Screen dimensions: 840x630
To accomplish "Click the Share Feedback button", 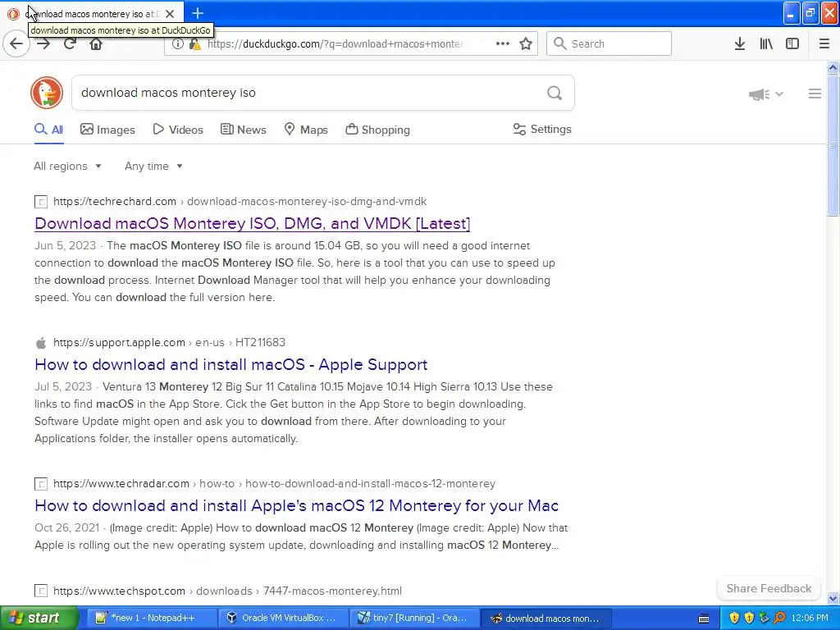I will (769, 588).
